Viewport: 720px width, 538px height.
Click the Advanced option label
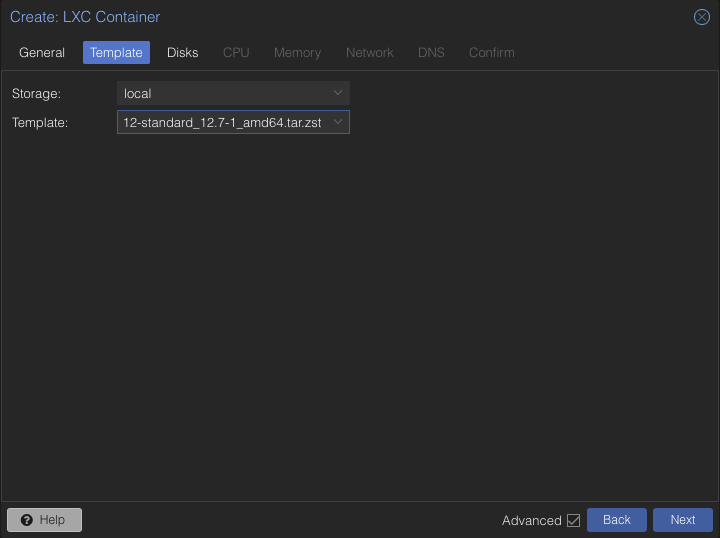(x=531, y=520)
